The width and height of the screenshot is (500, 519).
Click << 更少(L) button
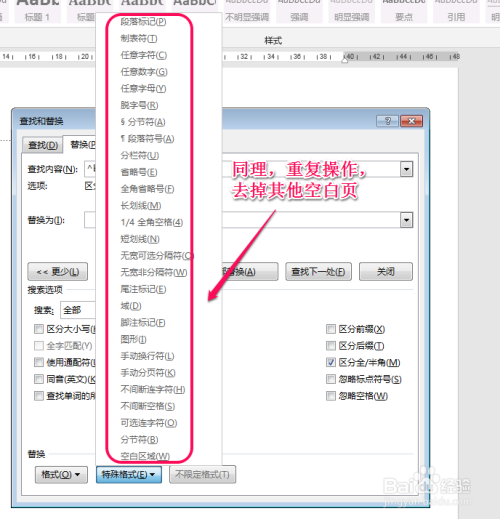click(58, 272)
